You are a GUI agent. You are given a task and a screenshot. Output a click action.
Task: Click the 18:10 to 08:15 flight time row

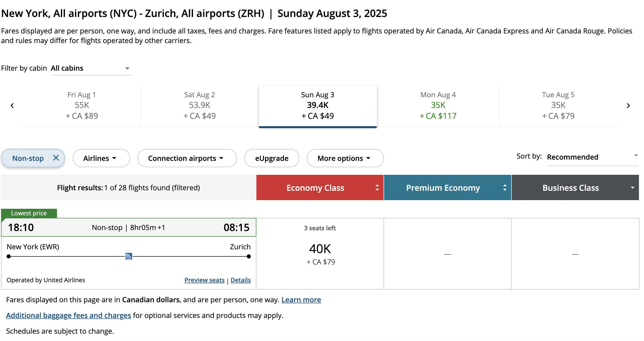[x=129, y=227]
